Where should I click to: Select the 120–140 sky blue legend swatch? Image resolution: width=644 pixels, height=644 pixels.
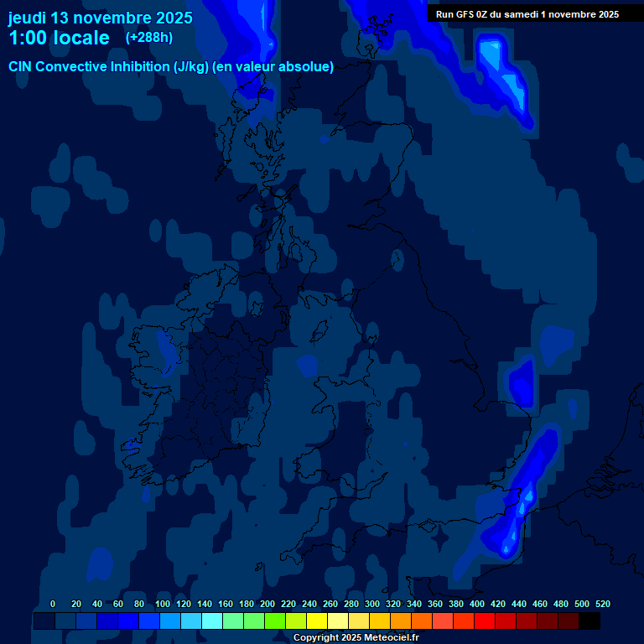[x=191, y=621]
